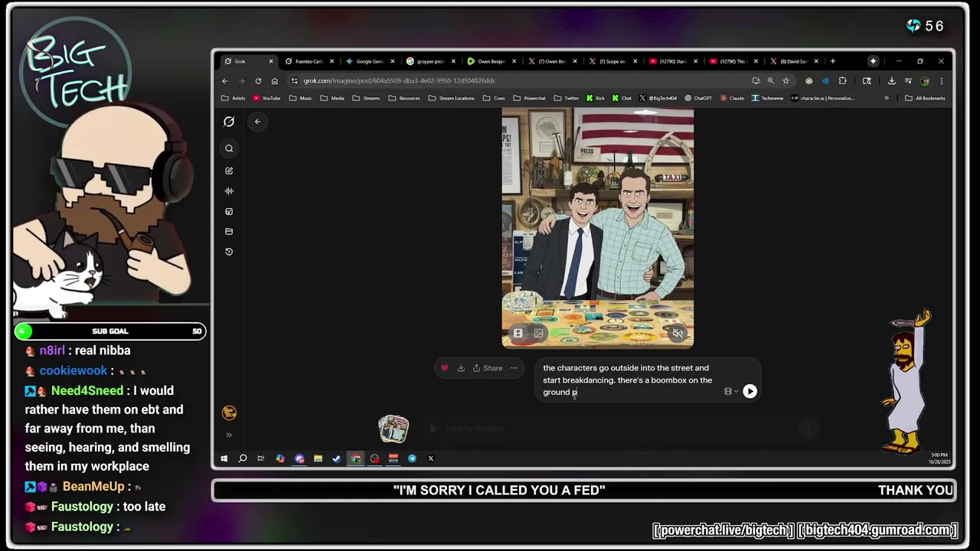Open the X app on the taskbar
The width and height of the screenshot is (980, 551).
(x=430, y=458)
